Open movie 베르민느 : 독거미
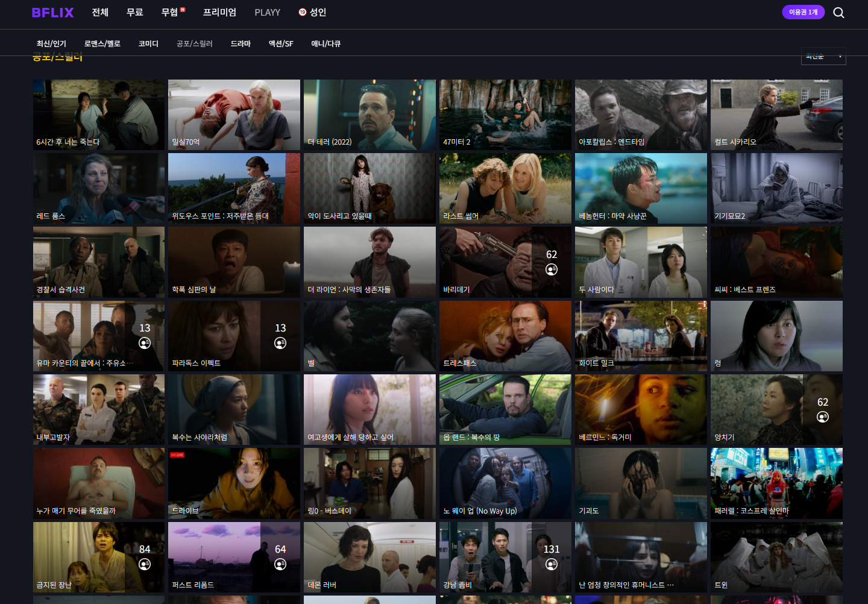The image size is (868, 604). (641, 410)
